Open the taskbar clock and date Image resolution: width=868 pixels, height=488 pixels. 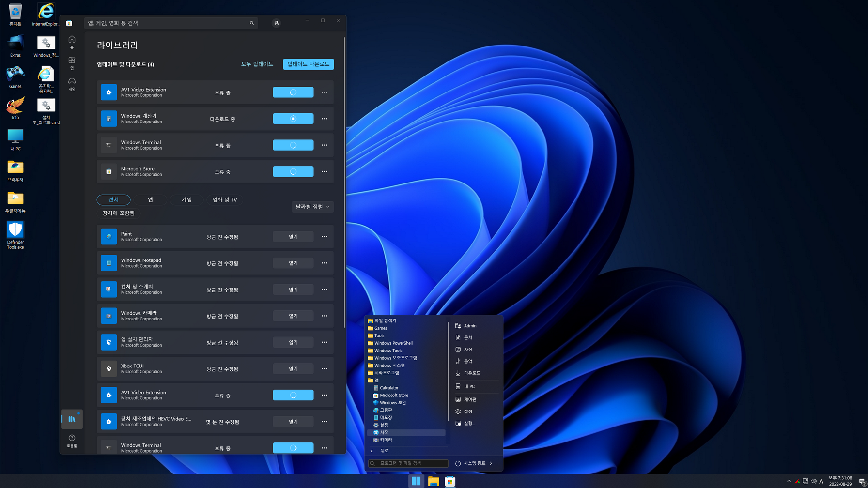(840, 481)
